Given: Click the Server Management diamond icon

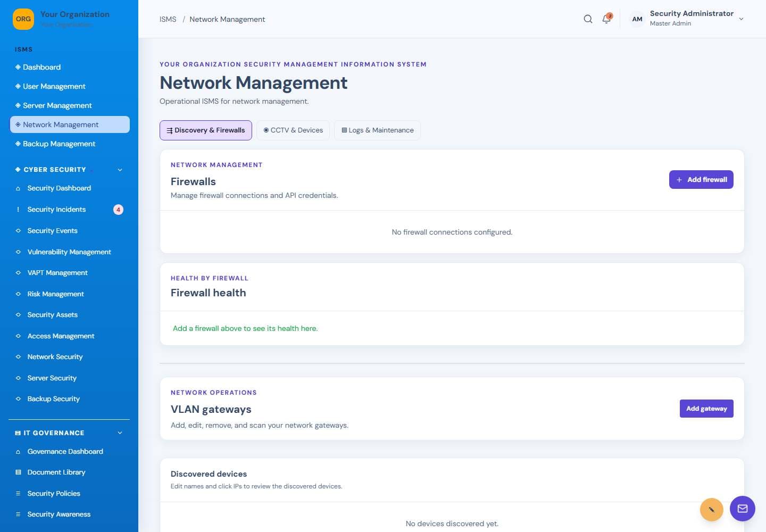Looking at the screenshot, I should tap(18, 105).
